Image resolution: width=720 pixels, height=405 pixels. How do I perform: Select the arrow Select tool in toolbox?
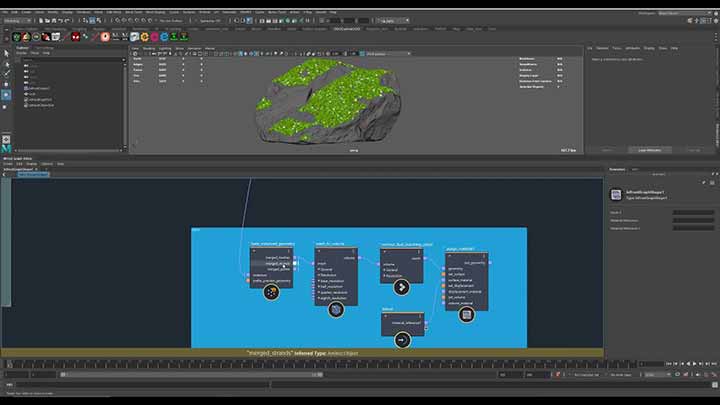[x=6, y=54]
